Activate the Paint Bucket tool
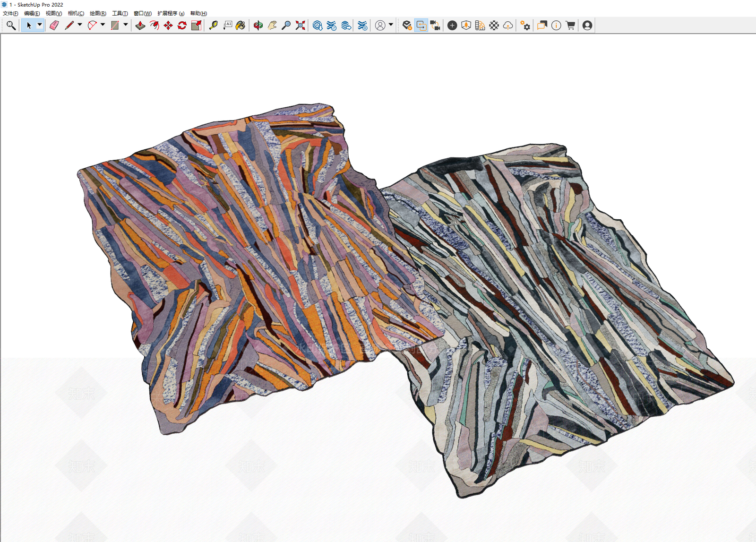Viewport: 756px width, 542px height. click(x=241, y=26)
